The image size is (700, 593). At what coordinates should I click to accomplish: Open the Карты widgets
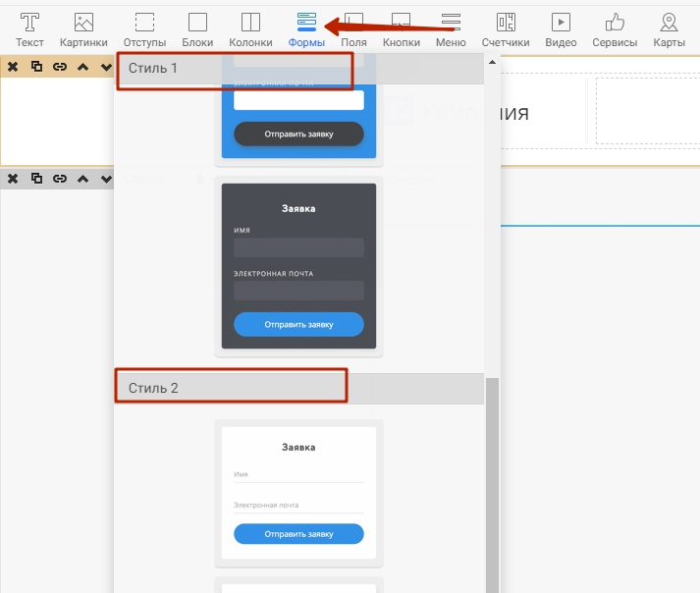pos(669,29)
